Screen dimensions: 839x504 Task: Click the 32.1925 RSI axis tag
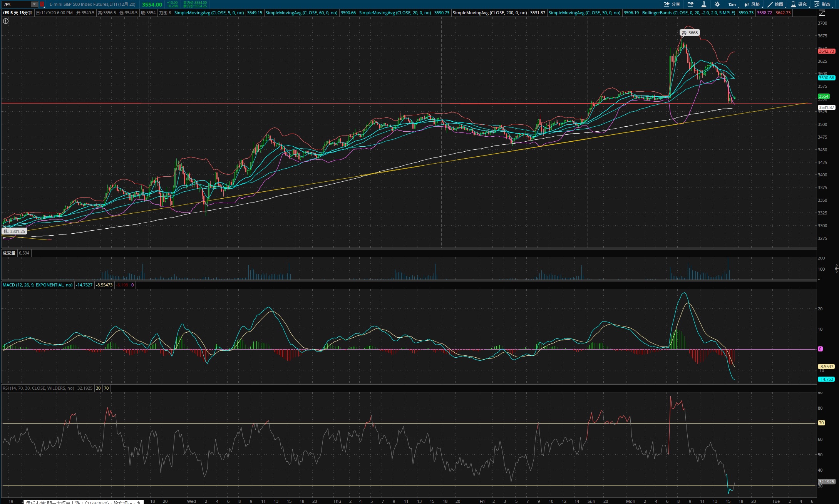click(x=826, y=482)
